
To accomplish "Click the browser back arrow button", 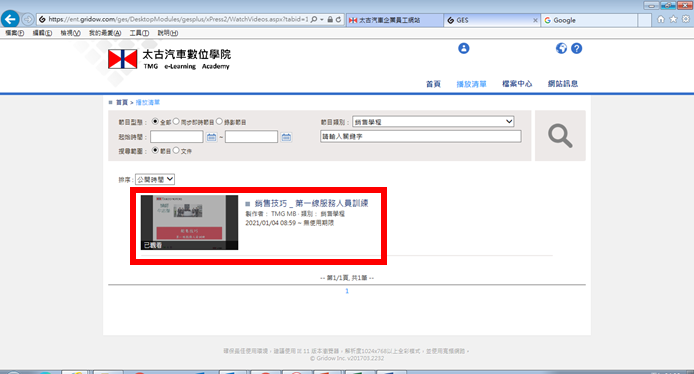I will click(x=10, y=19).
